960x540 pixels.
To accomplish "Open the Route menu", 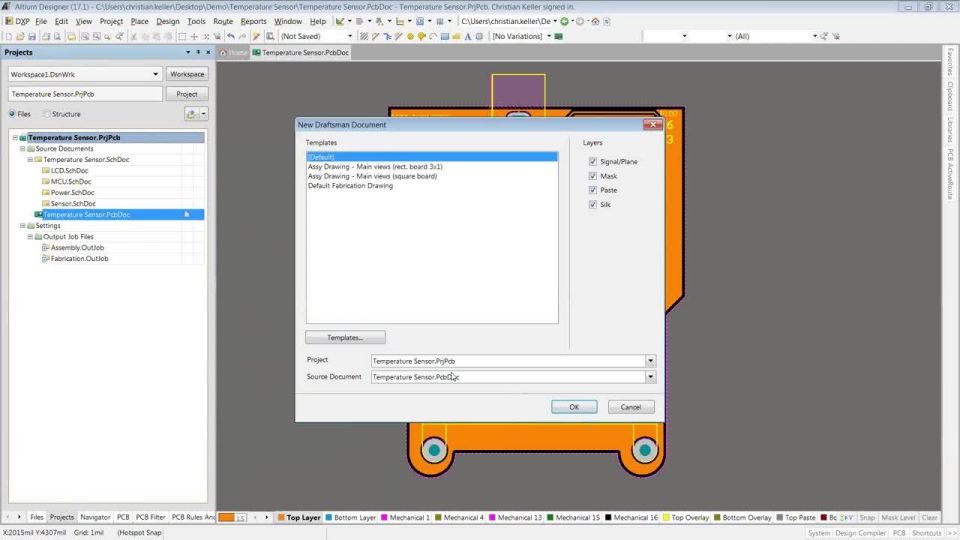I will click(x=223, y=21).
